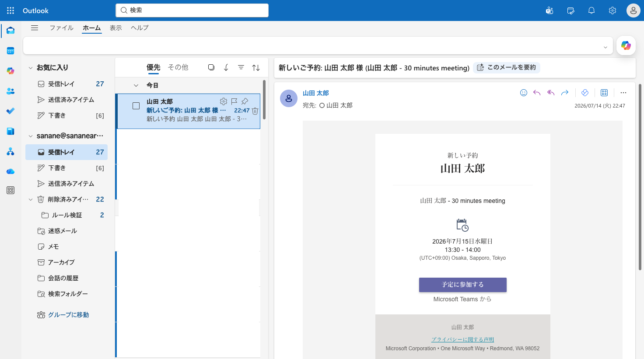
Task: Open Teams chat icon in the header
Action: [x=549, y=10]
